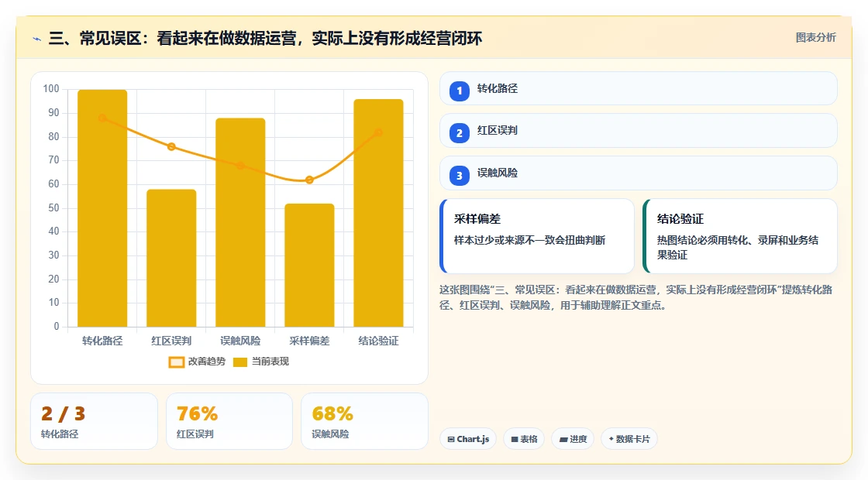Click the 图表分析 label in header
The image size is (868, 480).
[815, 38]
